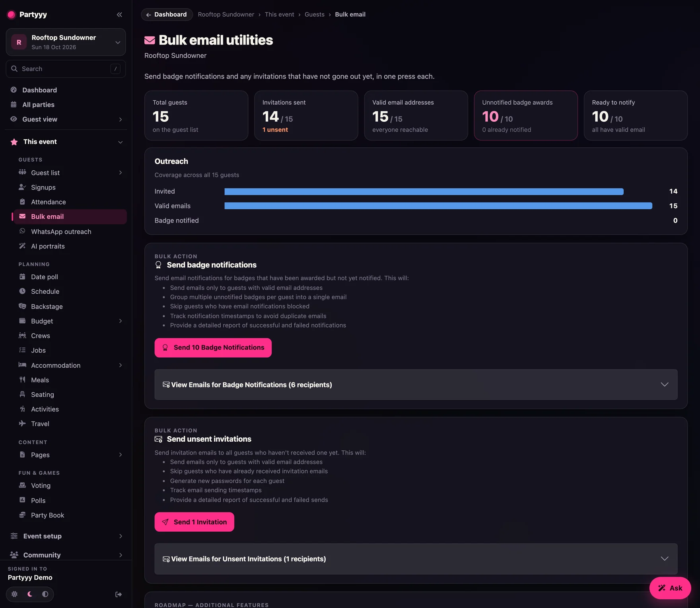Click the Date poll calendar icon

pyautogui.click(x=22, y=277)
